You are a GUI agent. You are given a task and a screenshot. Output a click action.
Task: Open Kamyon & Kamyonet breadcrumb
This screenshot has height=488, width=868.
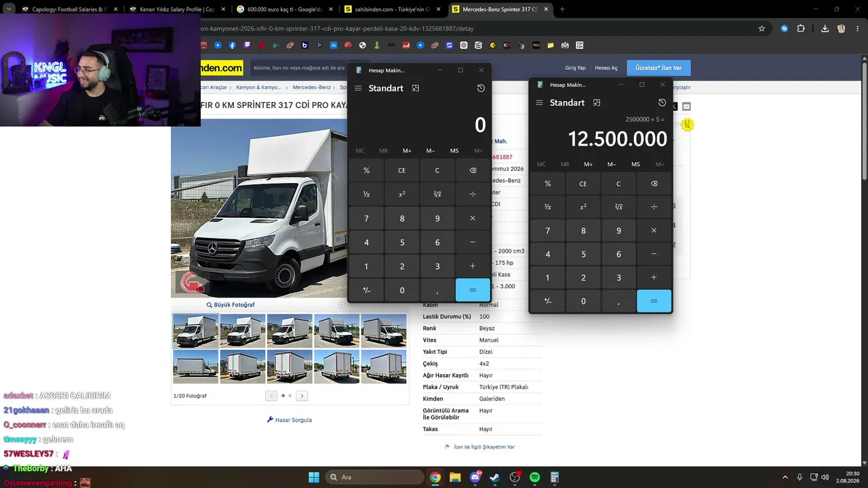[258, 87]
